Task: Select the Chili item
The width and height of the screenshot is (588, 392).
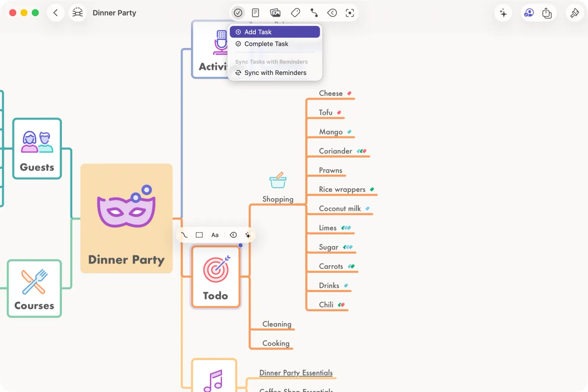Action: tap(326, 304)
